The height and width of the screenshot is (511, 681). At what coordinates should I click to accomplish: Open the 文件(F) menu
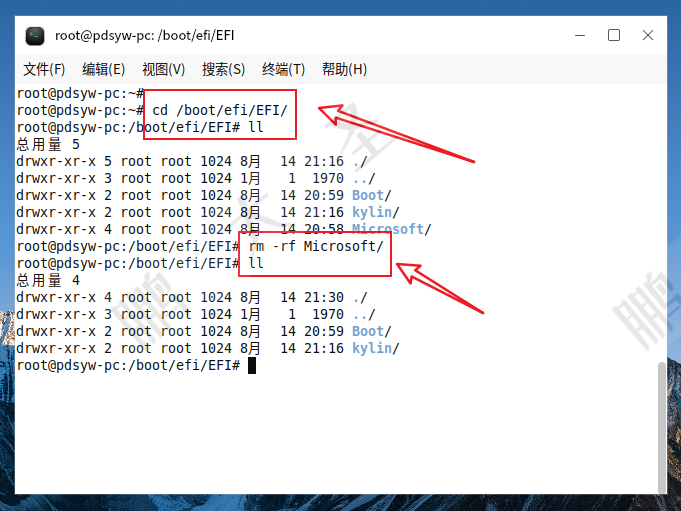44,69
